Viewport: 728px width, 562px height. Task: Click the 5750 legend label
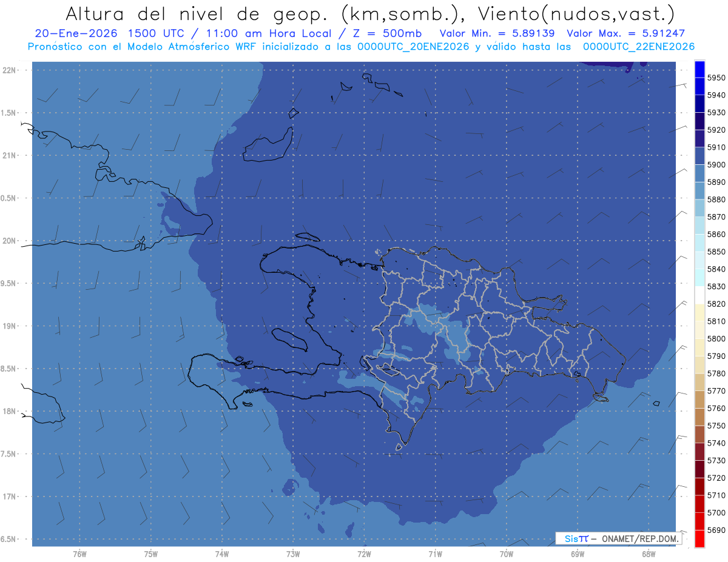tap(716, 426)
